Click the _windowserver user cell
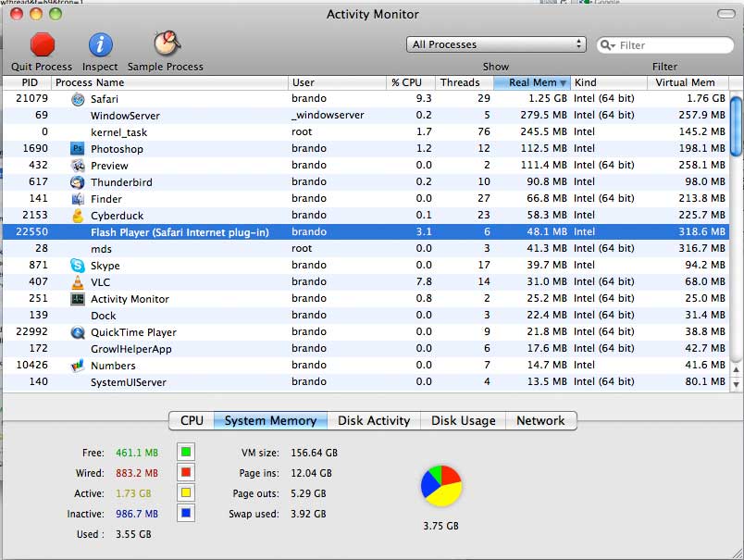 [328, 116]
